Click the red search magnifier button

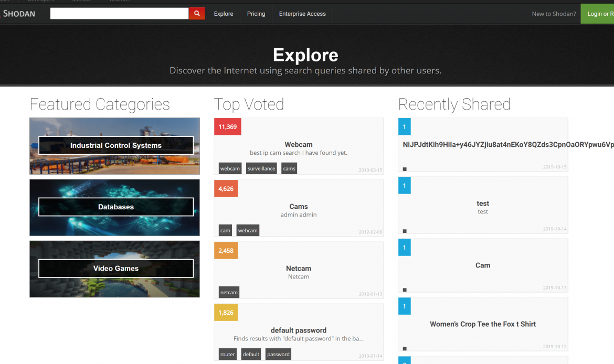tap(197, 14)
